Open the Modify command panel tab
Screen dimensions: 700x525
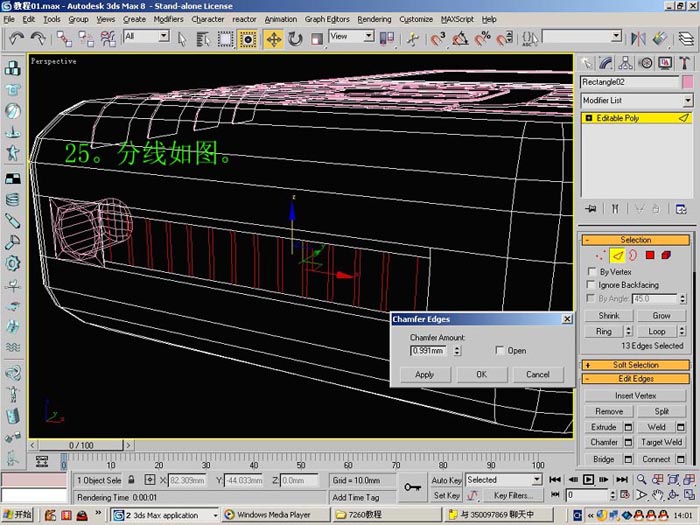coord(606,63)
